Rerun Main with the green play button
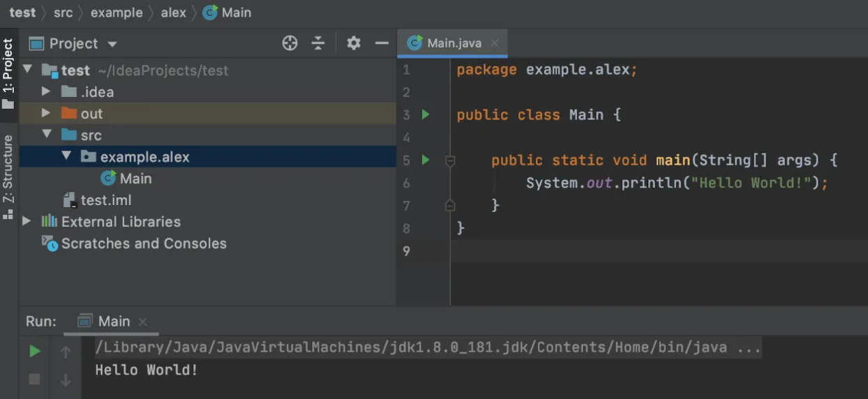 [34, 352]
